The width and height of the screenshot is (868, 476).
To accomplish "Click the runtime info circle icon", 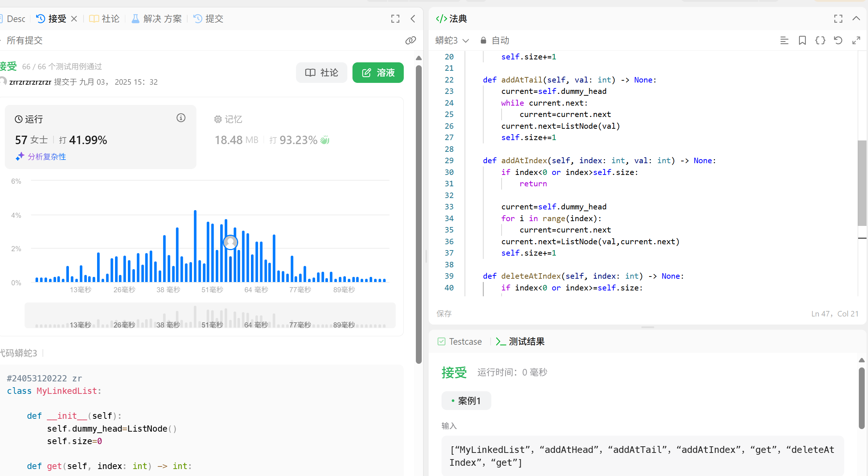I will click(x=181, y=118).
